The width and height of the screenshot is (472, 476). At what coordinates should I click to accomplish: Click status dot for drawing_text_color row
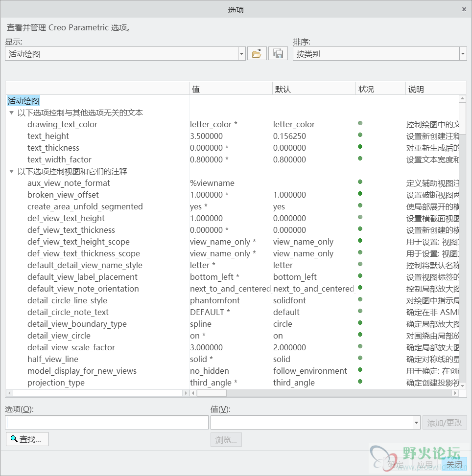[x=360, y=123]
